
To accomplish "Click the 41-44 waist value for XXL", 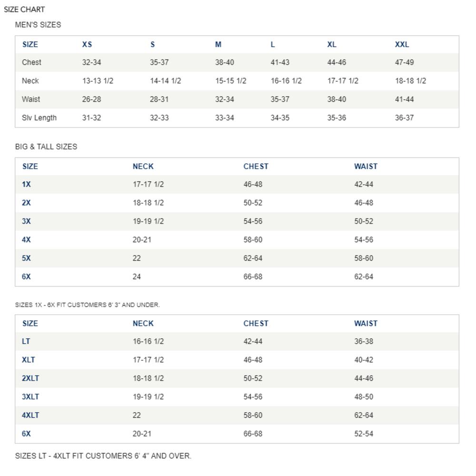I will pyautogui.click(x=404, y=99).
